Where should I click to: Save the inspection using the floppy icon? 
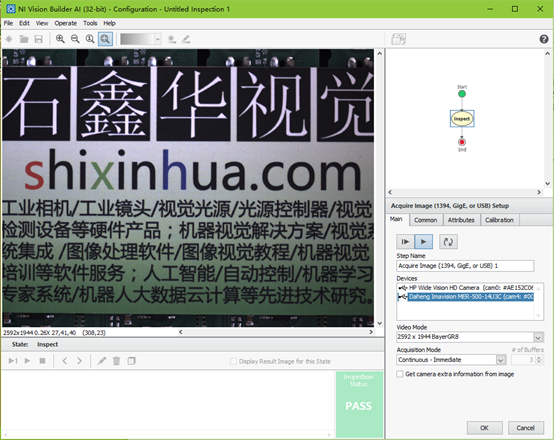39,39
